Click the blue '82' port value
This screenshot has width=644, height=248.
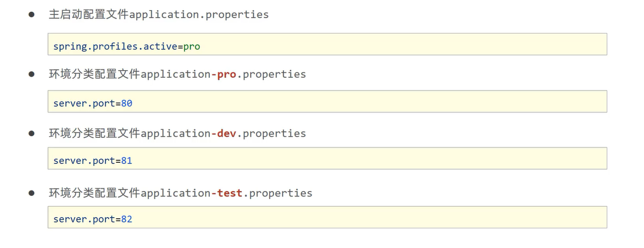pyautogui.click(x=127, y=219)
